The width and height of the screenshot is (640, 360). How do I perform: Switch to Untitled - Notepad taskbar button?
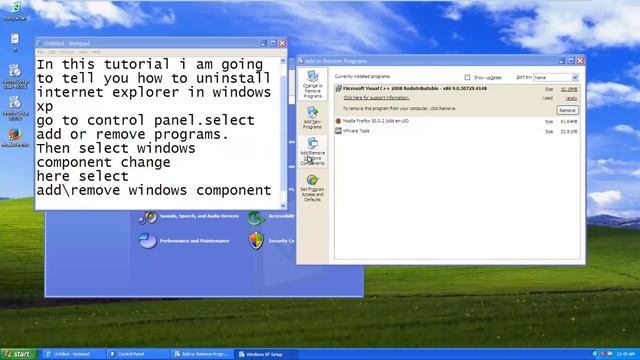73,354
